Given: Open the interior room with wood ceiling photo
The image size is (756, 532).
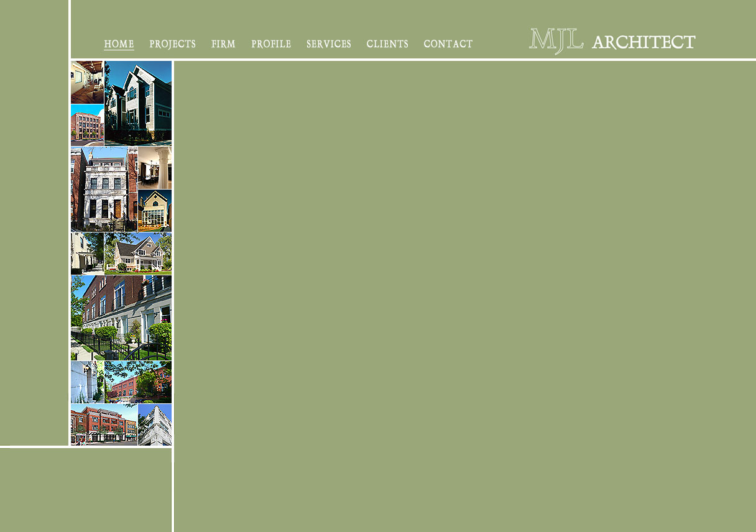Looking at the screenshot, I should (x=87, y=82).
